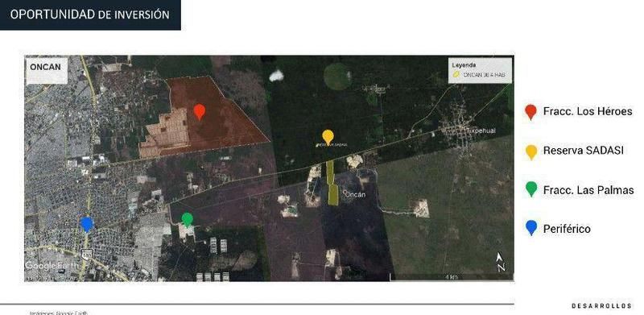Select the yellow pin icon in legend
The width and height of the screenshot is (644, 315).
[531, 151]
